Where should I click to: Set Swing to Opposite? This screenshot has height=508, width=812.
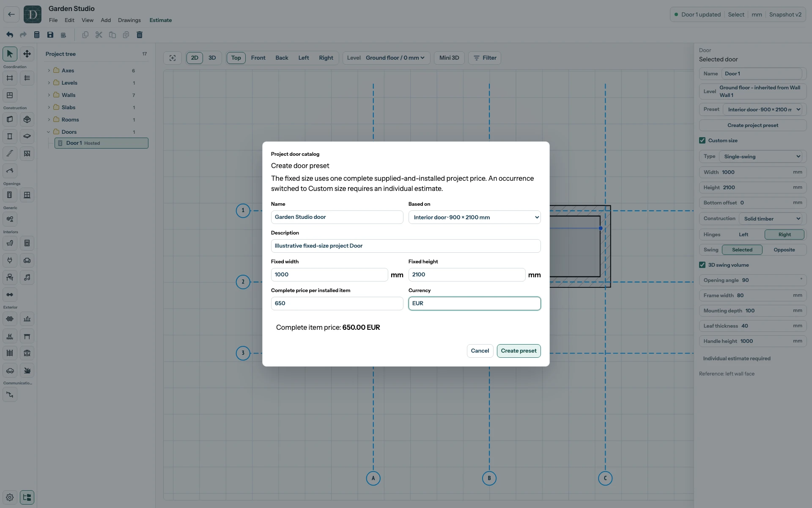tap(784, 250)
